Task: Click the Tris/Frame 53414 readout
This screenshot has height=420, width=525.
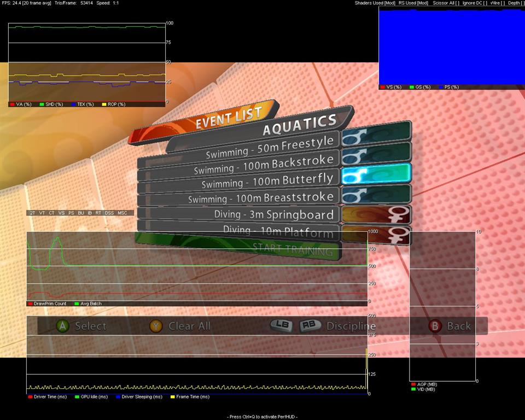Action: click(74, 3)
